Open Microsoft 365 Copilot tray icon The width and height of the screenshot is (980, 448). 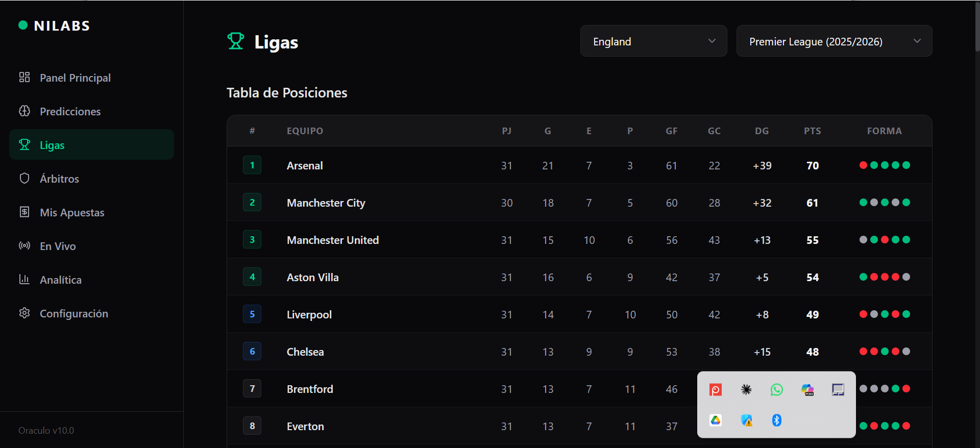[x=807, y=389]
